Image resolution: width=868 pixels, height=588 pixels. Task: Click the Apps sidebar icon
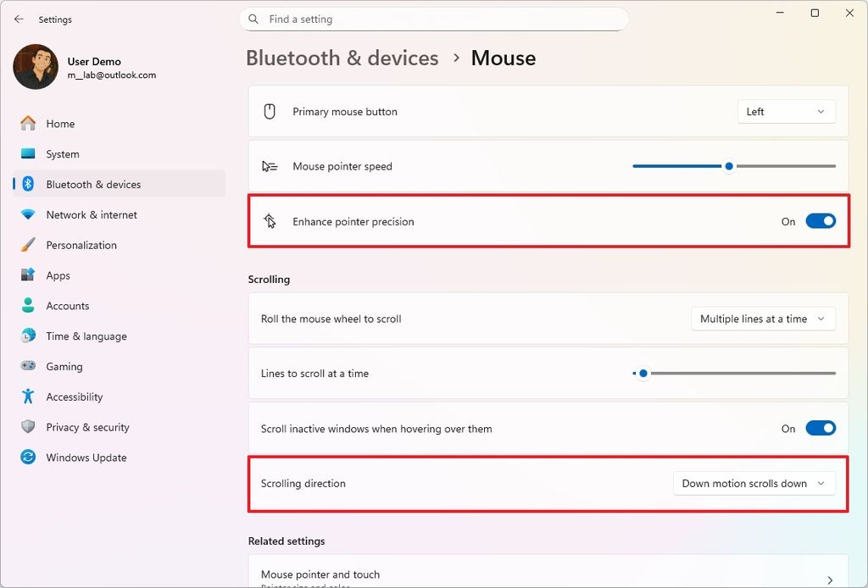pos(28,275)
